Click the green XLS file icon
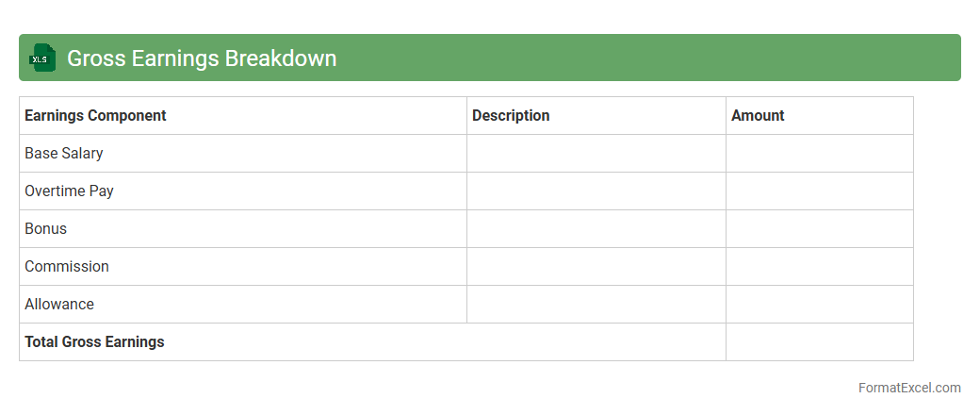Viewport: 980px width, 415px height. (42, 58)
